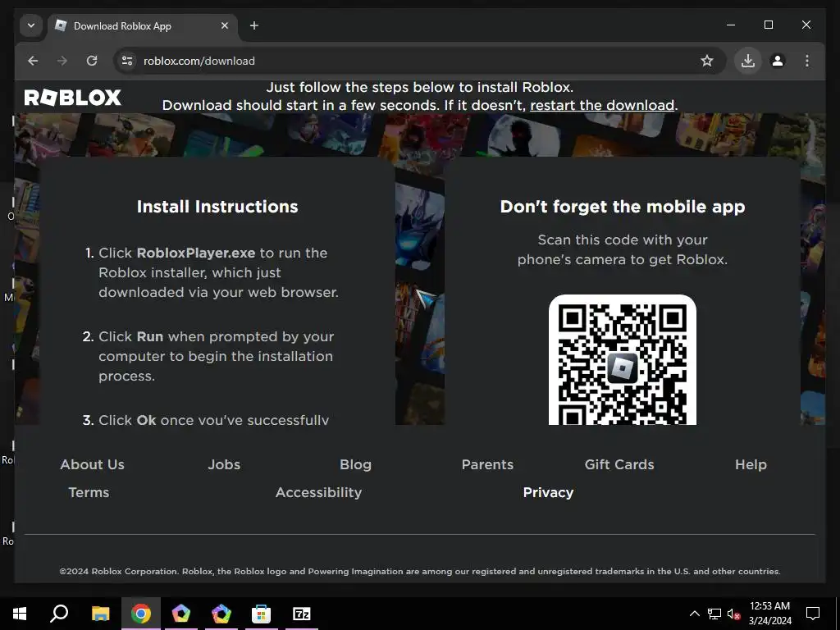The height and width of the screenshot is (630, 840).
Task: Click the Roblox mobile app QR code
Action: [623, 360]
